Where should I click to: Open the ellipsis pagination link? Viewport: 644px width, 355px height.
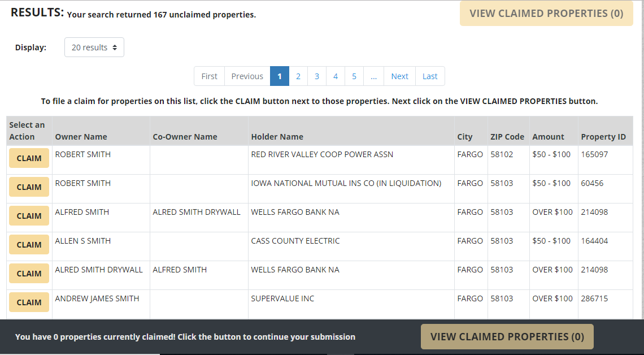pyautogui.click(x=373, y=76)
